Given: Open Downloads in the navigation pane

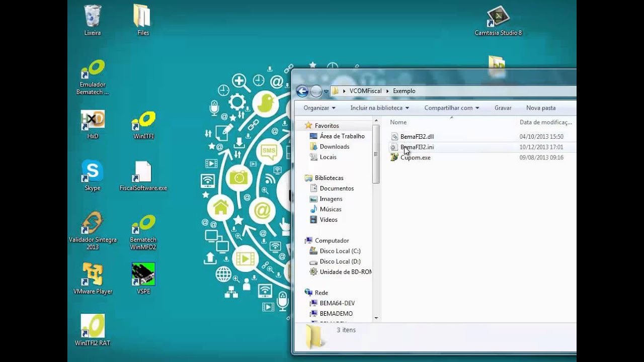Looking at the screenshot, I should (335, 147).
